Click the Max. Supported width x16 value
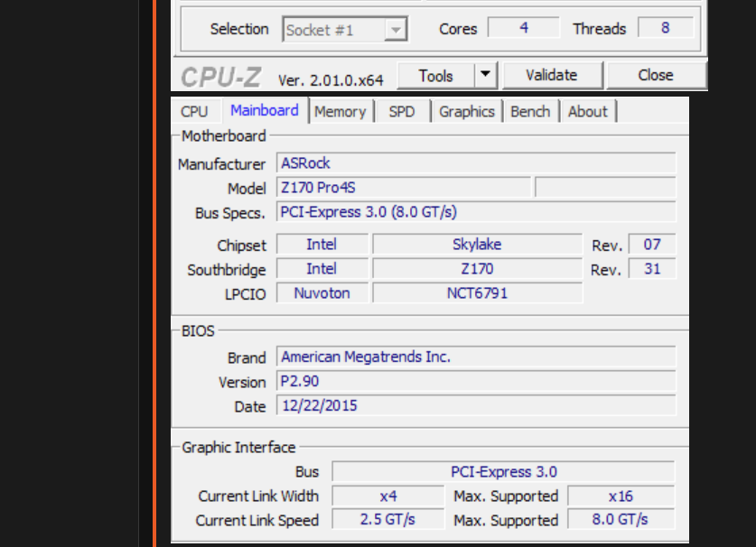The width and height of the screenshot is (756, 547). [x=621, y=496]
